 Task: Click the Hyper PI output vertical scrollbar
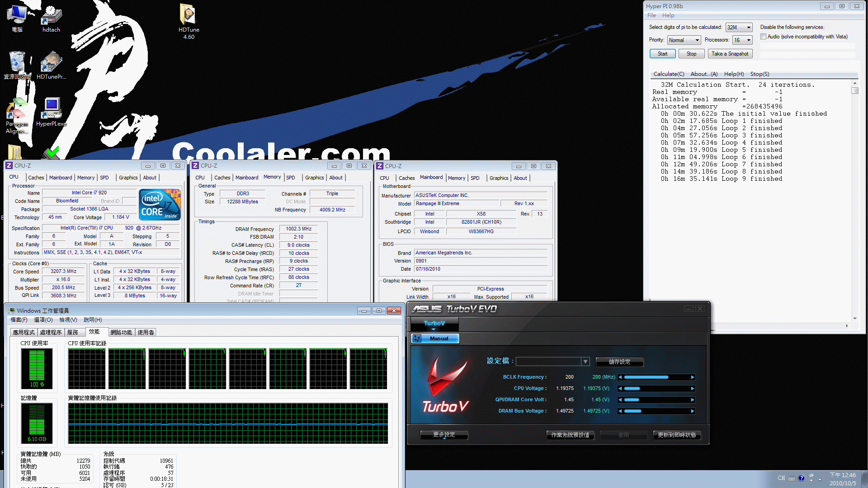(854, 201)
